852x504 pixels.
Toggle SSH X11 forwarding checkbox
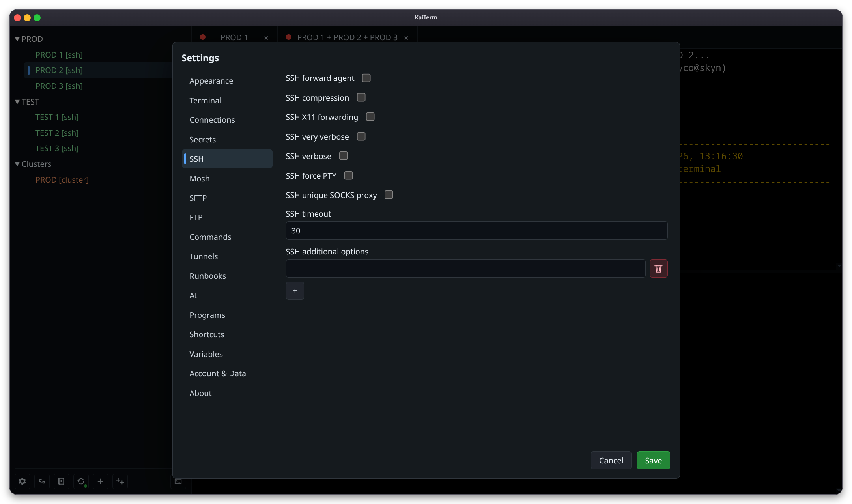click(370, 117)
